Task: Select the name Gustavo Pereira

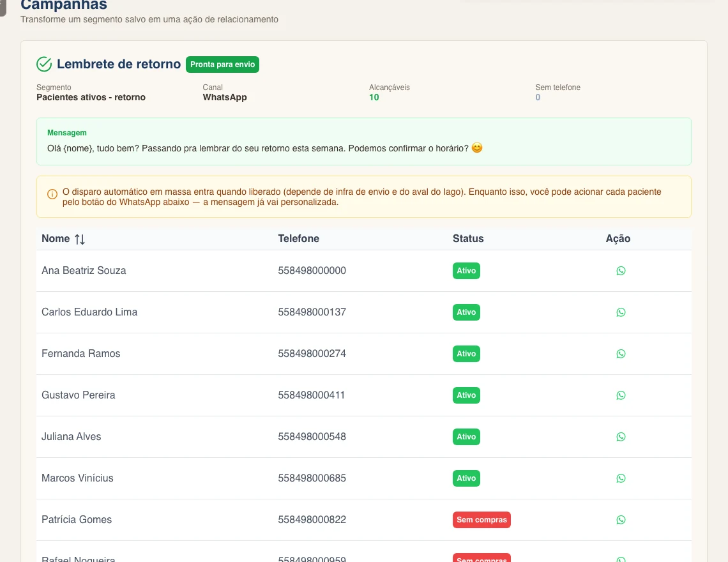Action: pos(78,395)
